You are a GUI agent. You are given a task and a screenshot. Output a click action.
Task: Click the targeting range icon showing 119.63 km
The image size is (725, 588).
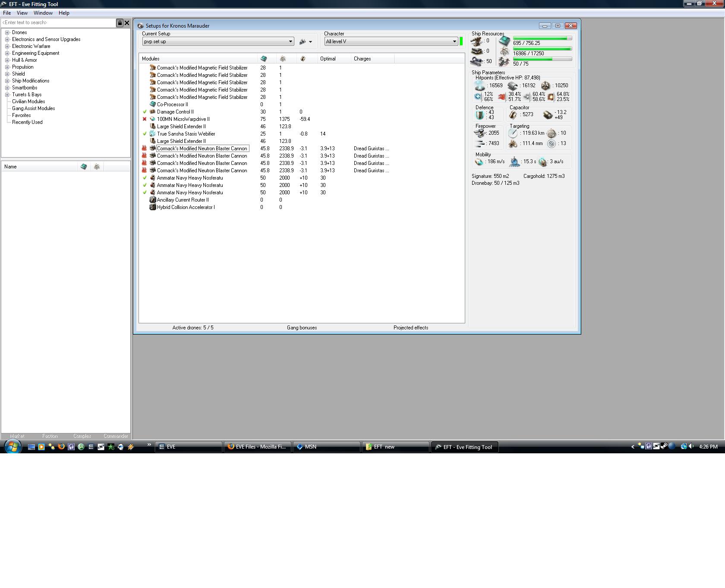[x=513, y=133]
